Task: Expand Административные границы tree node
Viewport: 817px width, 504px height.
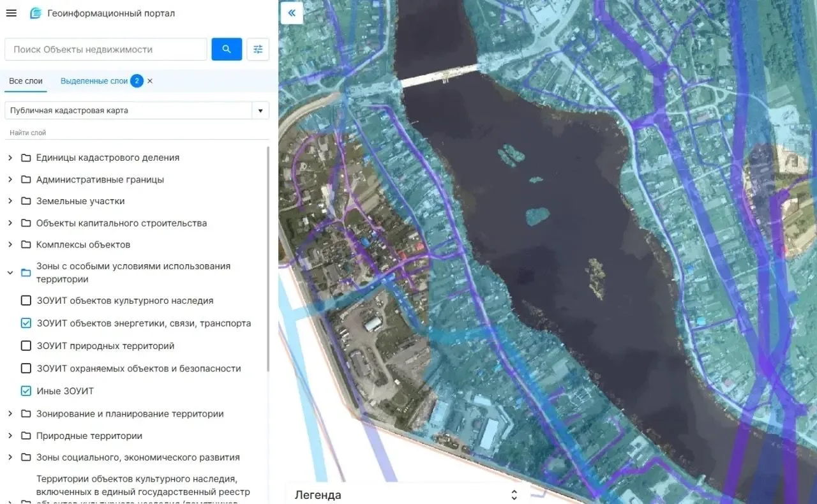Action: tap(10, 179)
